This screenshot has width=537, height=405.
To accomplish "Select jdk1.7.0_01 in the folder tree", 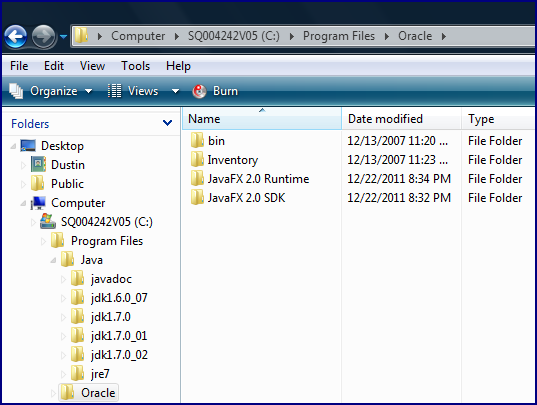I will coord(119,336).
